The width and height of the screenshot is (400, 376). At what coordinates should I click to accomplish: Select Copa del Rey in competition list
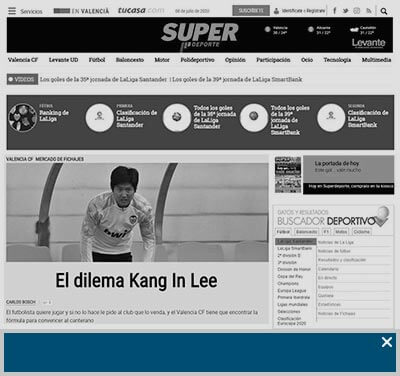point(290,276)
